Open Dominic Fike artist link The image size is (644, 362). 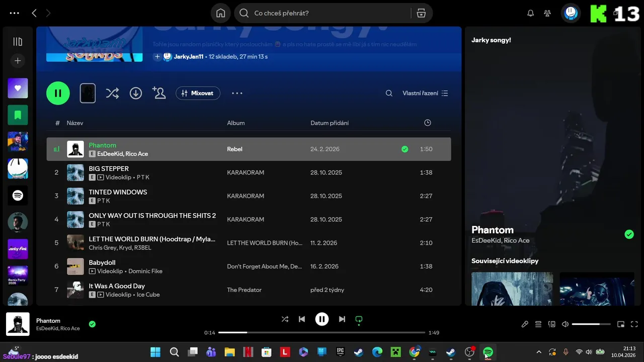click(x=145, y=271)
